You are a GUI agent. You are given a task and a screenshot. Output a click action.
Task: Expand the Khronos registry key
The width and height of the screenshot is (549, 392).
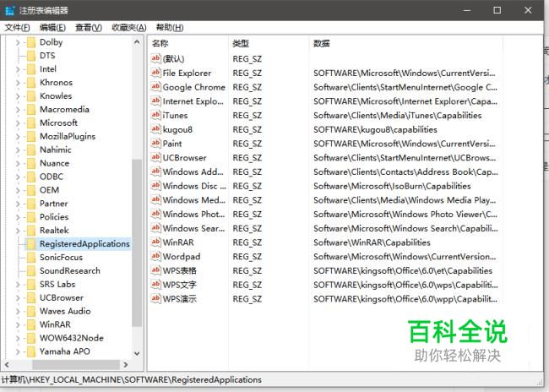click(x=18, y=83)
